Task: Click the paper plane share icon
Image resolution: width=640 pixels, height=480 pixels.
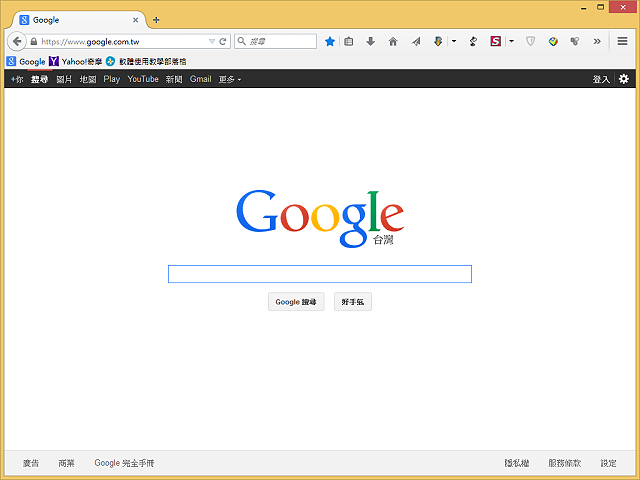Action: pyautogui.click(x=416, y=41)
